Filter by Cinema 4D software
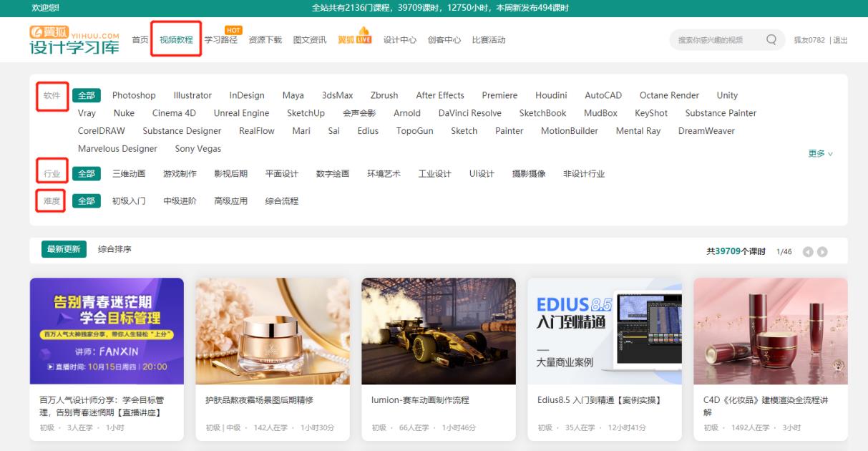868x451 pixels. (x=174, y=113)
